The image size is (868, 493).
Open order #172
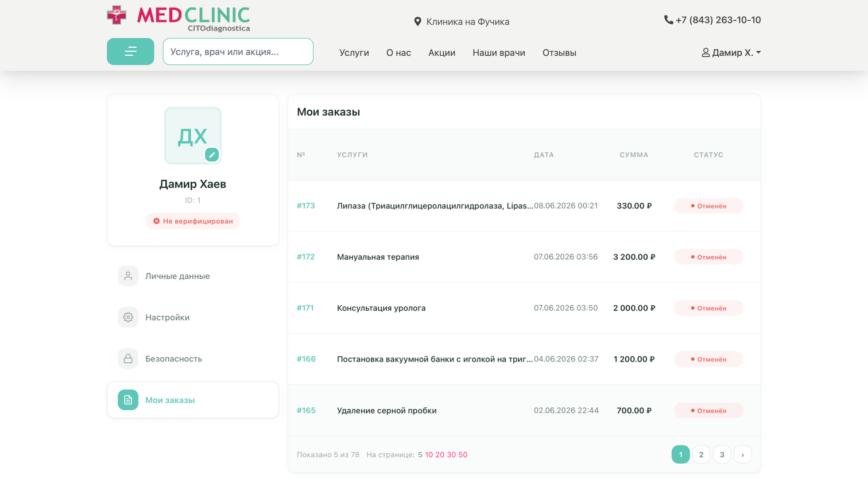pos(306,257)
